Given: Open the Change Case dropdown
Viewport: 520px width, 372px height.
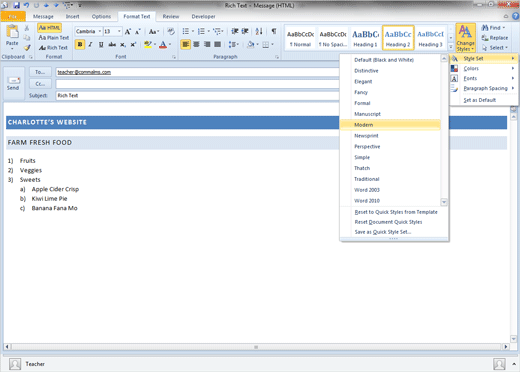Looking at the screenshot, I should coord(154,32).
